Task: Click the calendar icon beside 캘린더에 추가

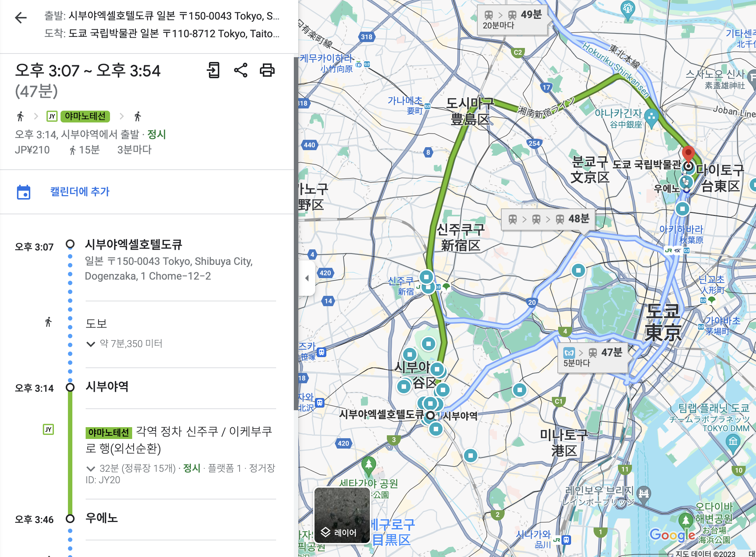Action: pyautogui.click(x=24, y=192)
